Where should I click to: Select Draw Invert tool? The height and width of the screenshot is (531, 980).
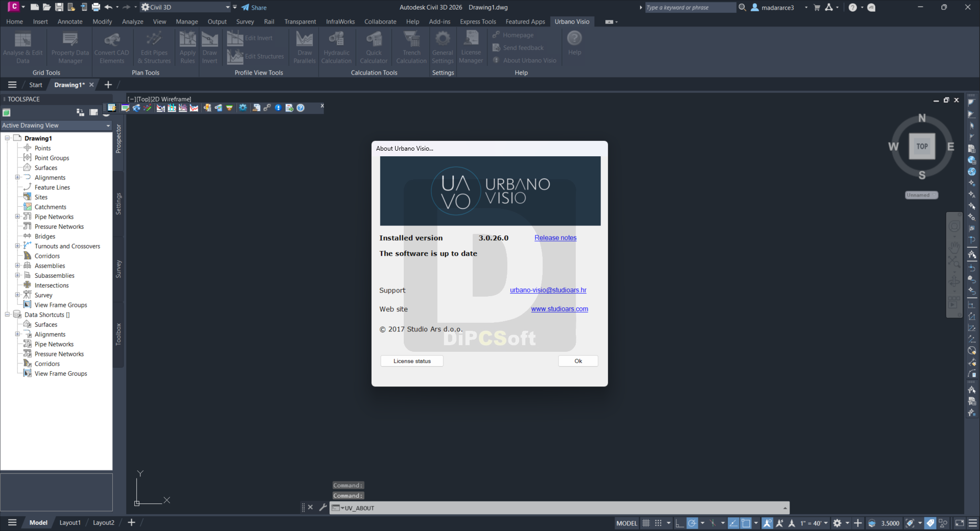[x=209, y=47]
